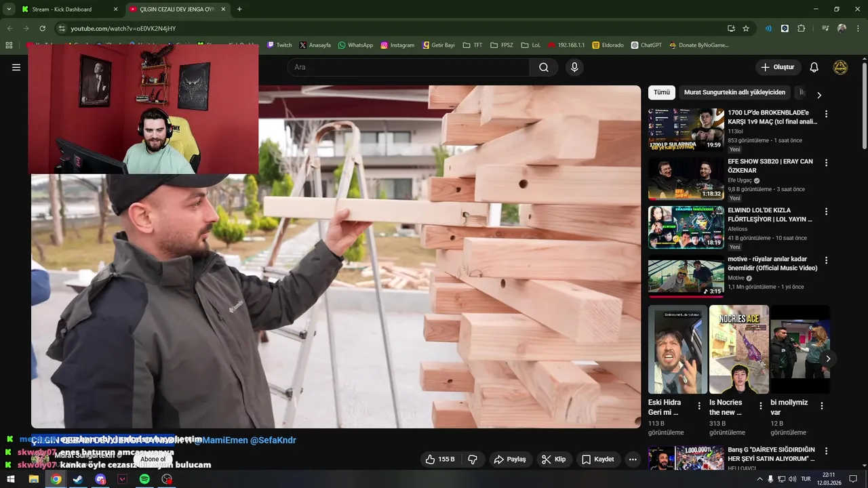Open the YouTube guide hamburger menu
Screen dimensions: 868x488
pyautogui.click(x=16, y=67)
